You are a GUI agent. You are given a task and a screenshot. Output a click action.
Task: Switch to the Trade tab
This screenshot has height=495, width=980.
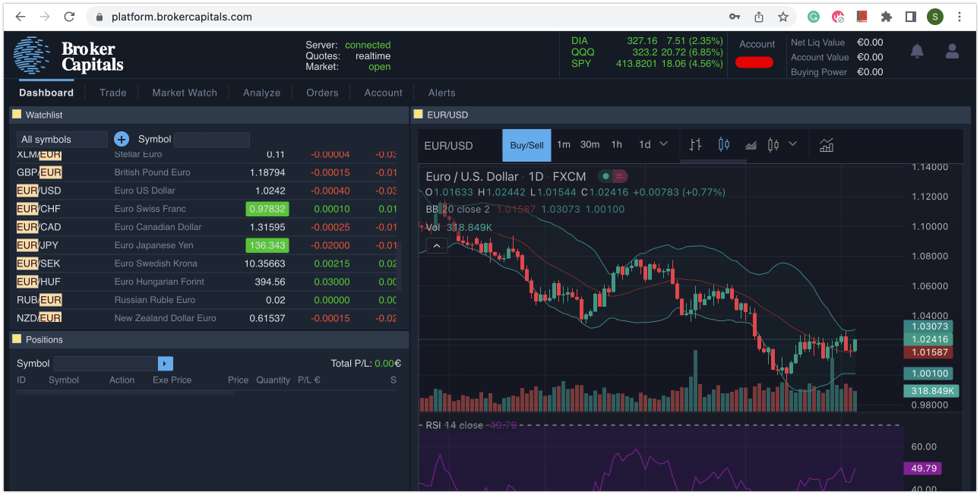[112, 93]
